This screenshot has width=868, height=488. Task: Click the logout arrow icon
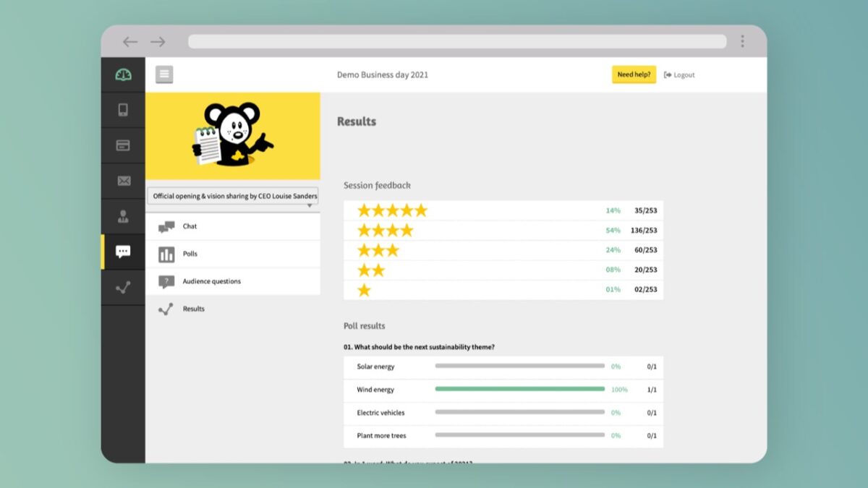pos(668,75)
